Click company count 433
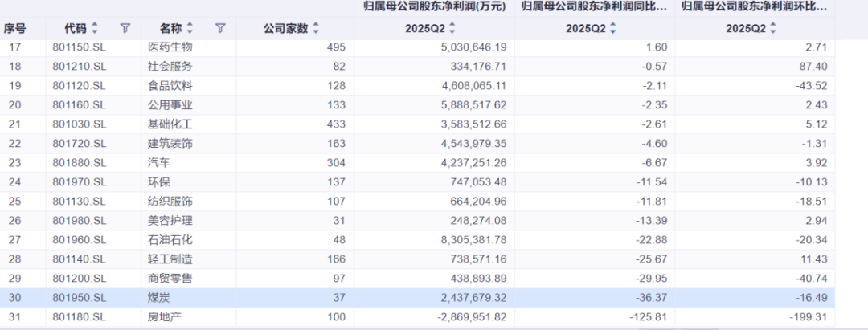 point(336,124)
